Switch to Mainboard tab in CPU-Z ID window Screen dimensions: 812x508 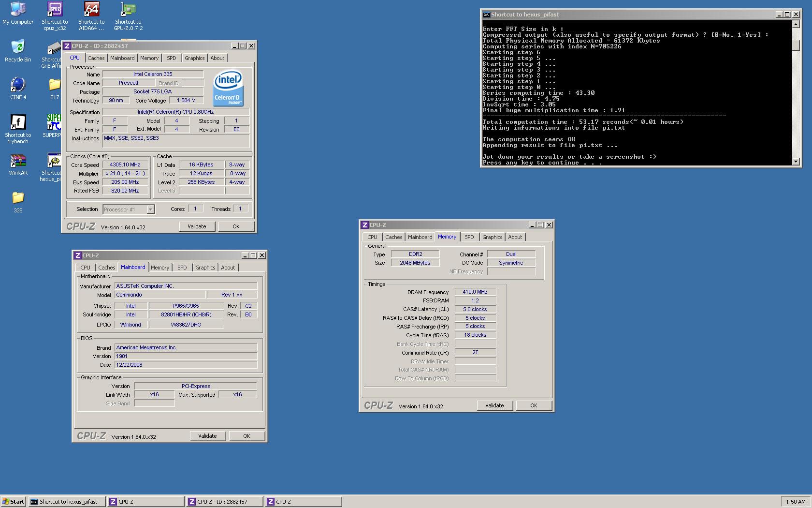(x=122, y=58)
